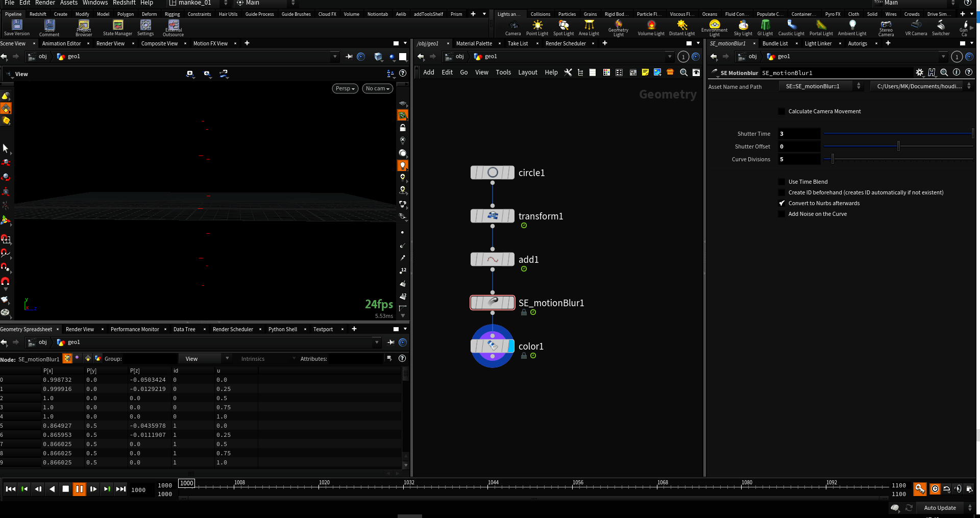Open the No cam camera dropdown

[x=377, y=88]
